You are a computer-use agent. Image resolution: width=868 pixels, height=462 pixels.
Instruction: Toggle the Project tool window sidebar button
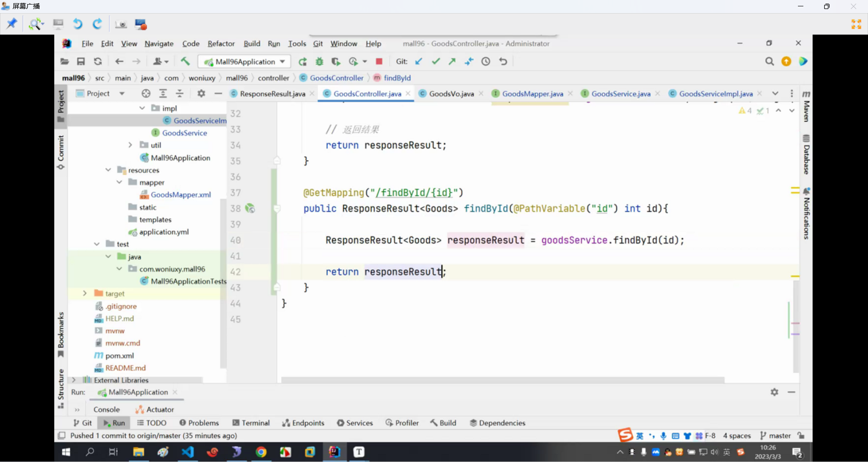61,106
